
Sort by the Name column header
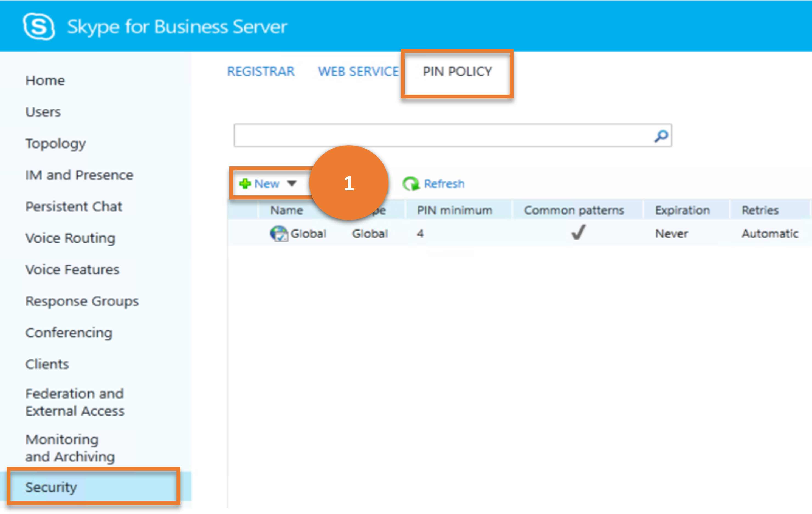pyautogui.click(x=287, y=210)
